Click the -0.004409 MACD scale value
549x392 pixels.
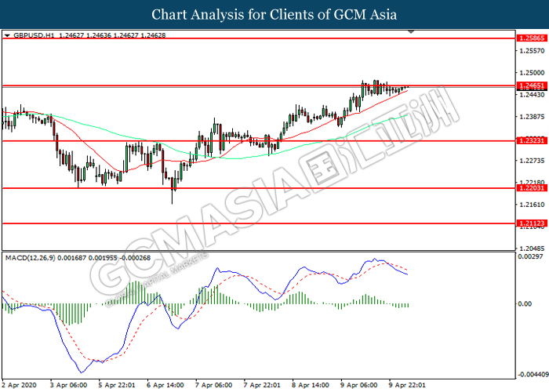(x=533, y=375)
